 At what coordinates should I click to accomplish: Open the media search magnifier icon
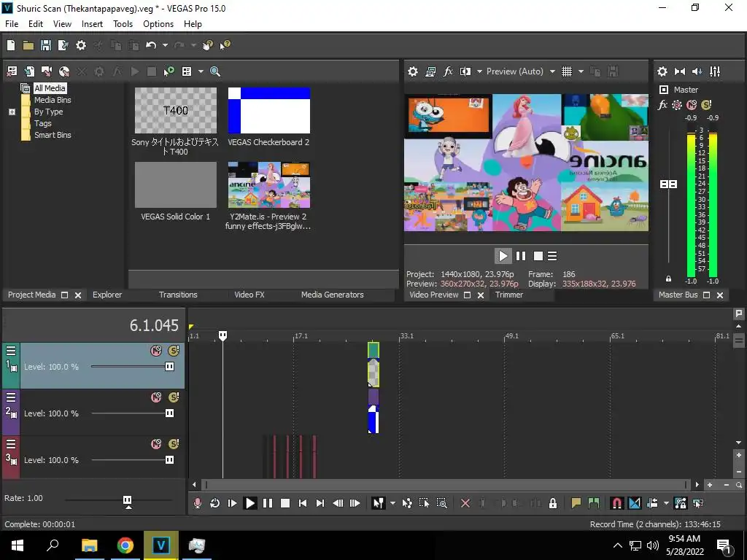(215, 71)
